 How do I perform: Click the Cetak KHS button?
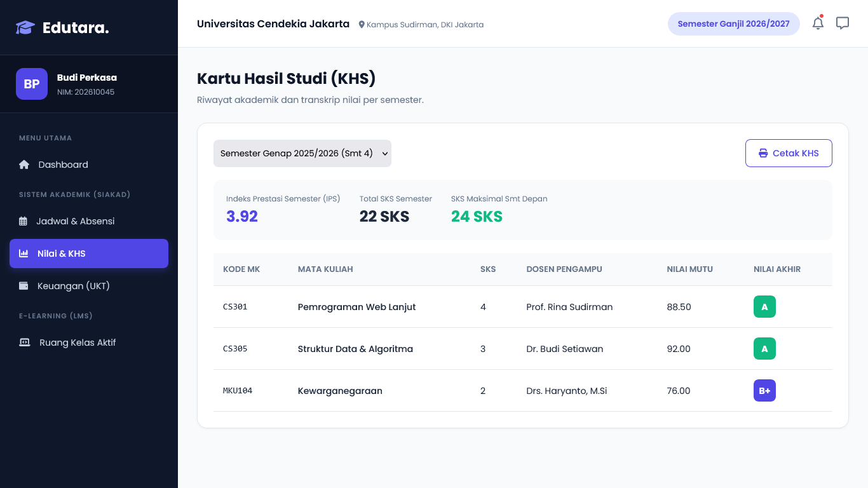(x=789, y=153)
